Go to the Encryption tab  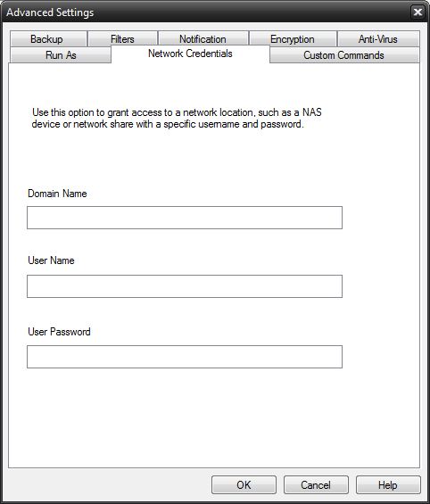(293, 39)
